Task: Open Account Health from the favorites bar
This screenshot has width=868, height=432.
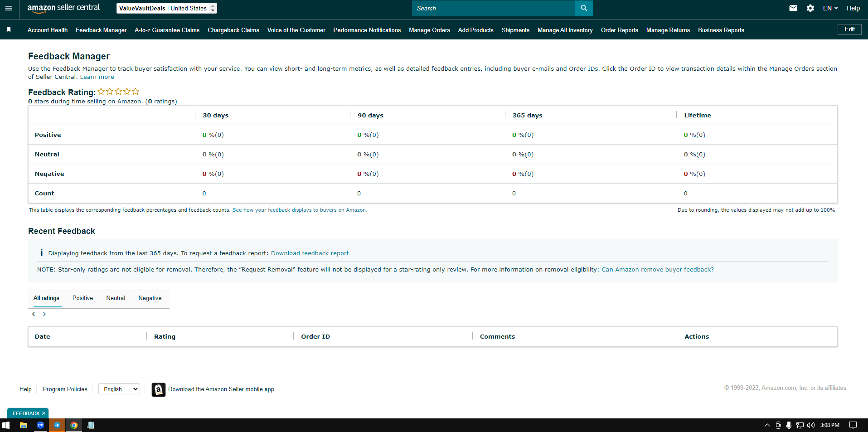Action: point(48,30)
